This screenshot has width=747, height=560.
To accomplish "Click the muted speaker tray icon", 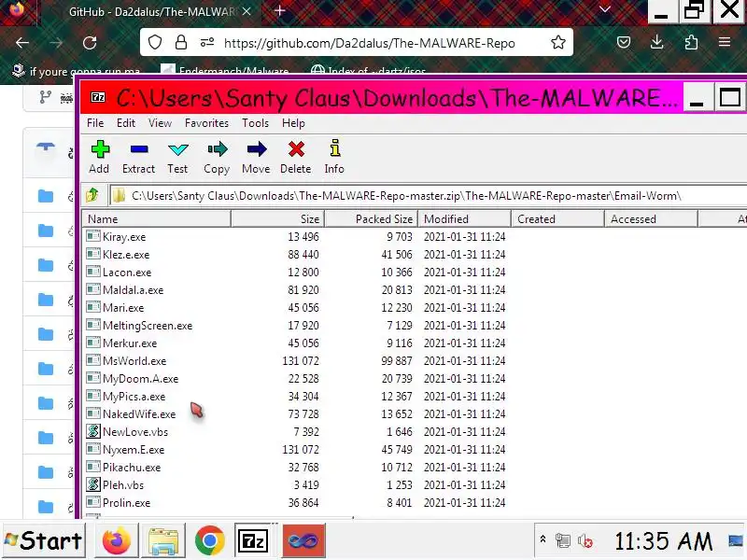I will coord(585,541).
